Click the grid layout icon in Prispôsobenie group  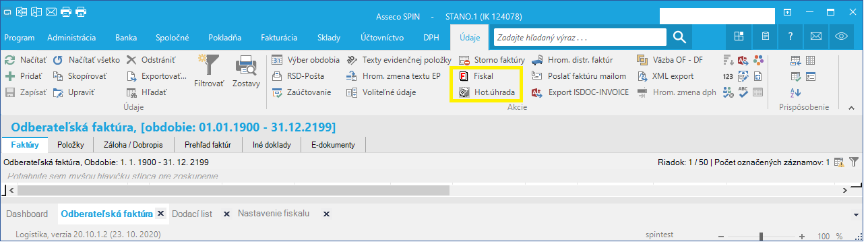[811, 60]
